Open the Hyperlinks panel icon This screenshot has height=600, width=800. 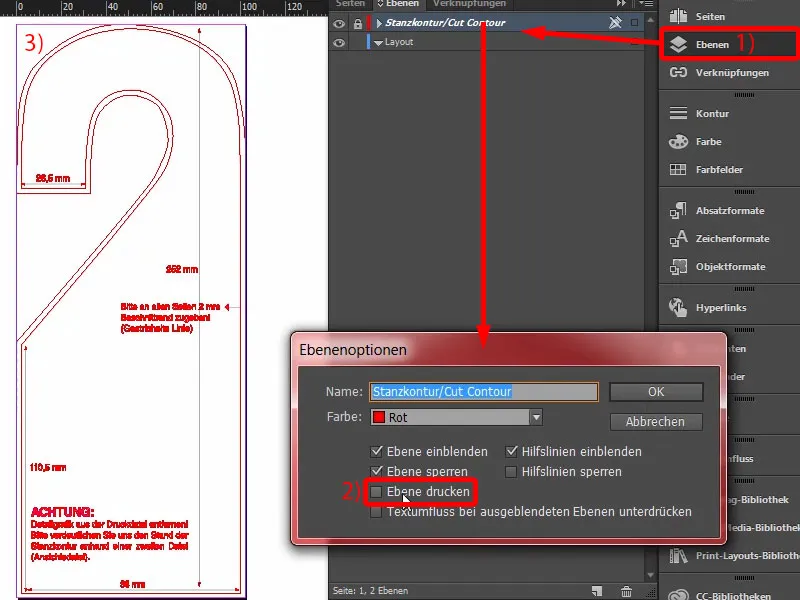tap(678, 307)
